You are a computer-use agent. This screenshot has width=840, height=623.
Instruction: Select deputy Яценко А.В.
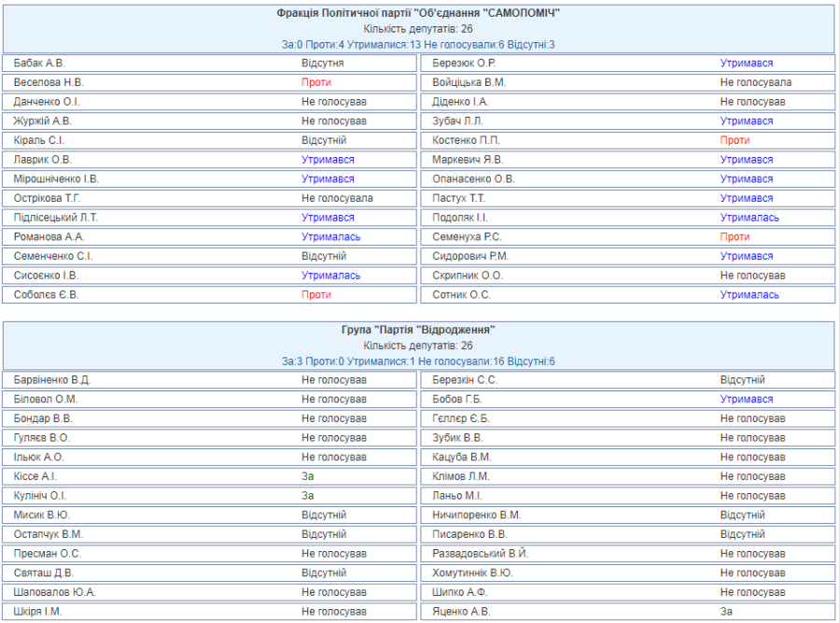point(461,612)
